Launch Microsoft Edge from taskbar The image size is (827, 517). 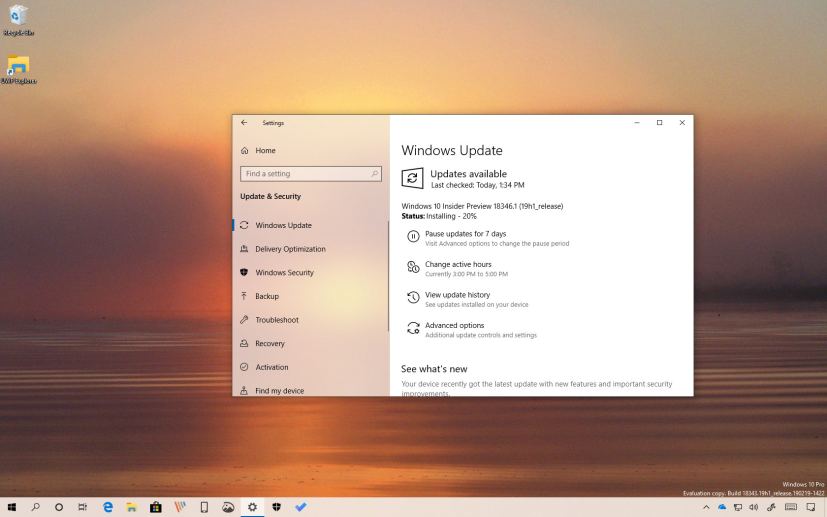pyautogui.click(x=108, y=507)
